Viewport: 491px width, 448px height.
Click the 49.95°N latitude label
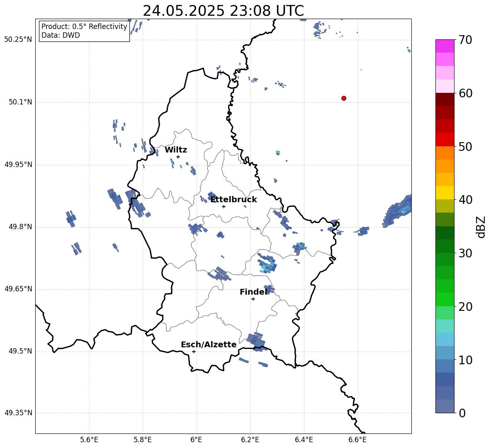point(18,165)
